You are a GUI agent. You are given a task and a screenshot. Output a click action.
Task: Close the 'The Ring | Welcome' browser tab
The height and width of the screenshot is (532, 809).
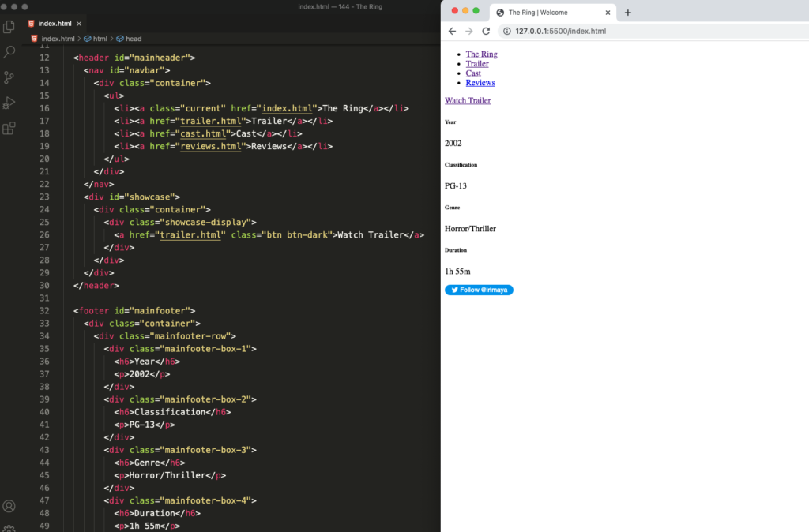[608, 13]
